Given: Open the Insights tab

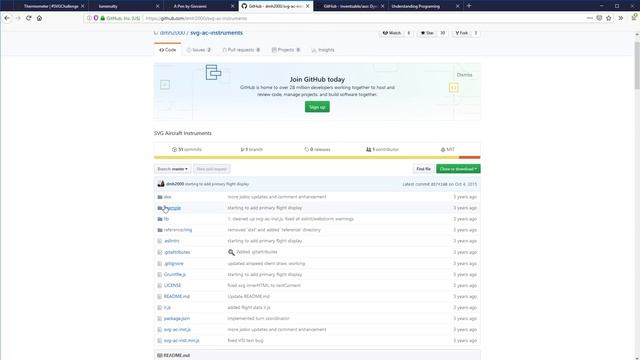Looking at the screenshot, I should pyautogui.click(x=323, y=50).
